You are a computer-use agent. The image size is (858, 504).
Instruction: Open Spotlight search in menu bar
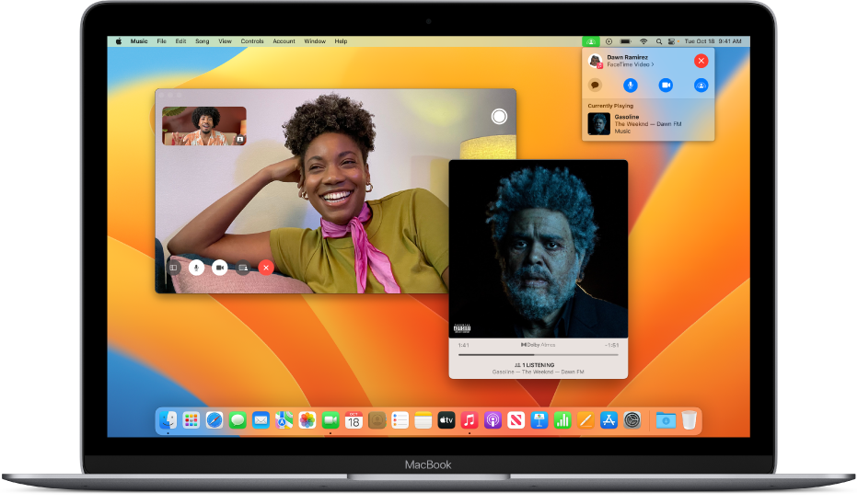click(659, 41)
